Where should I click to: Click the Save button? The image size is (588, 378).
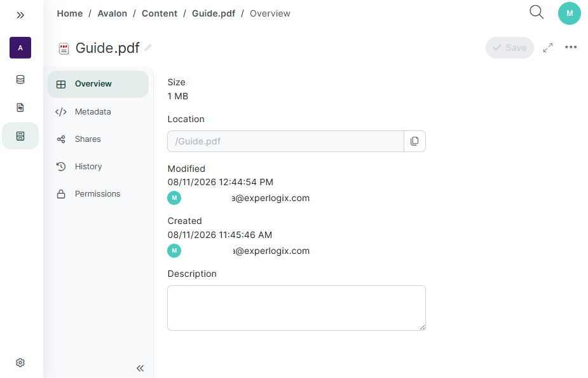click(510, 48)
